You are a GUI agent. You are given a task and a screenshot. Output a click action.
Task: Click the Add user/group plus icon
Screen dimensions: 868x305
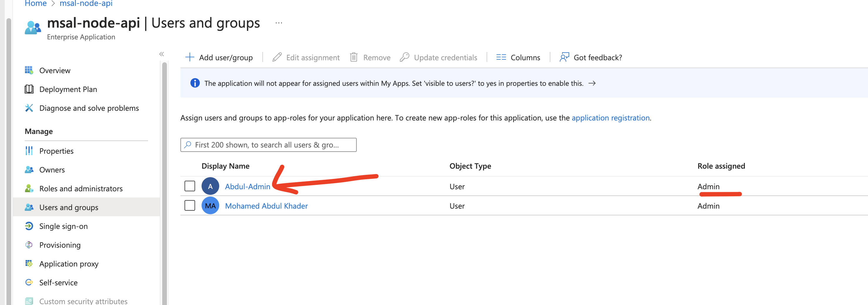(x=190, y=57)
